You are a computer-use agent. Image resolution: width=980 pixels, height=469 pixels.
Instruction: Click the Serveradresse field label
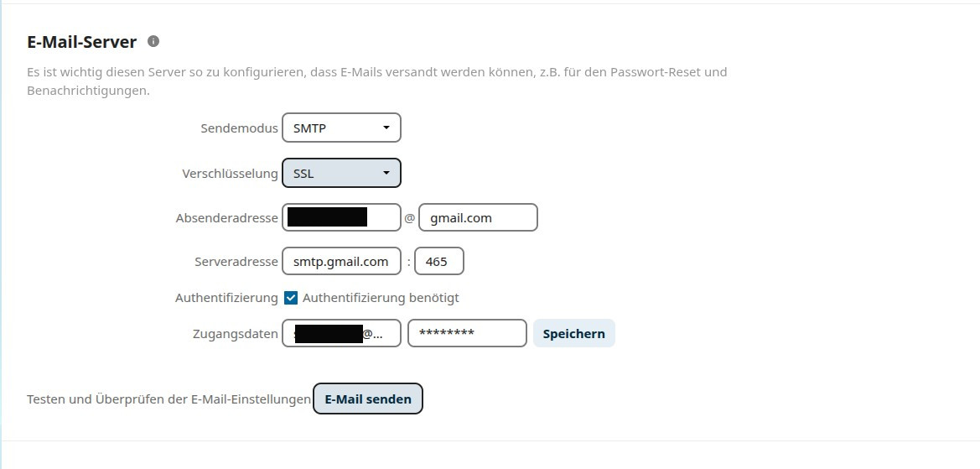coord(236,262)
